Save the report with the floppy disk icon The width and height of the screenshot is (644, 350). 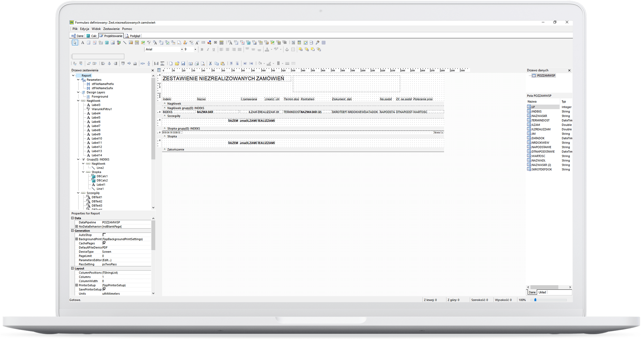[183, 64]
